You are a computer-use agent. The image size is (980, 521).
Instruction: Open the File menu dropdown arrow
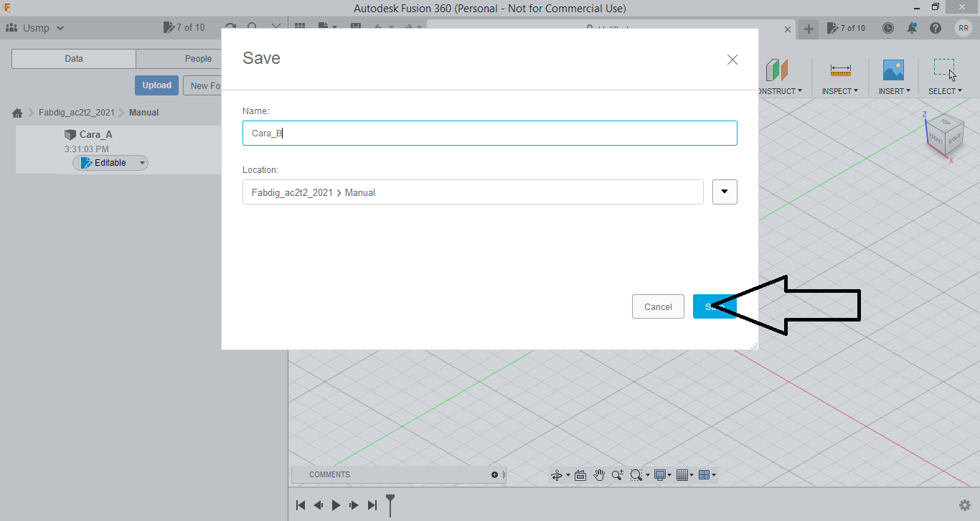point(334,27)
